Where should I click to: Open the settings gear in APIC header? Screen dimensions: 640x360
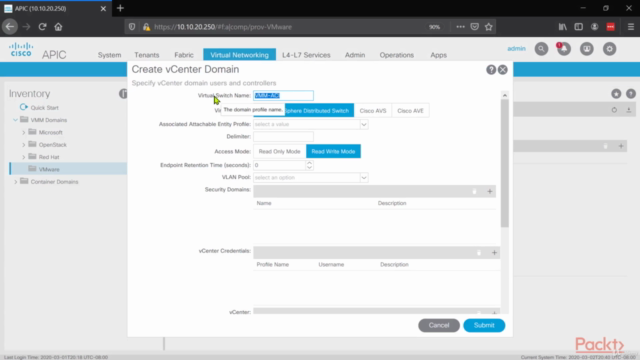tap(609, 49)
